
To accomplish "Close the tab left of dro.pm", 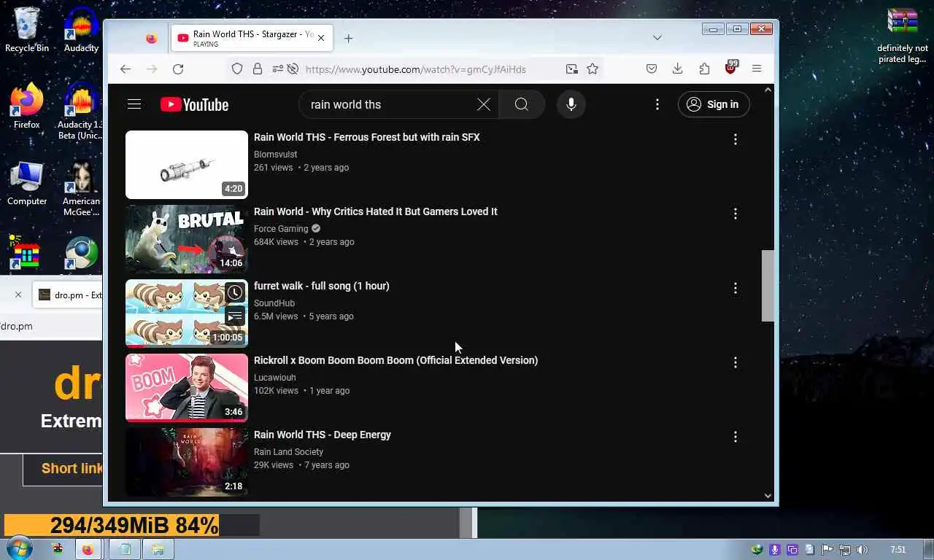I will click(18, 295).
